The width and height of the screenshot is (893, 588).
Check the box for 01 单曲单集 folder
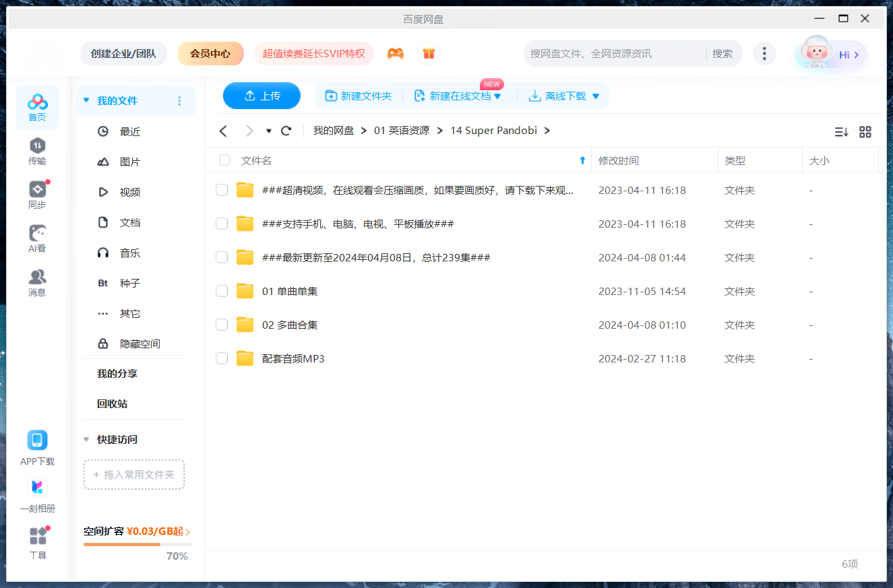click(x=222, y=291)
